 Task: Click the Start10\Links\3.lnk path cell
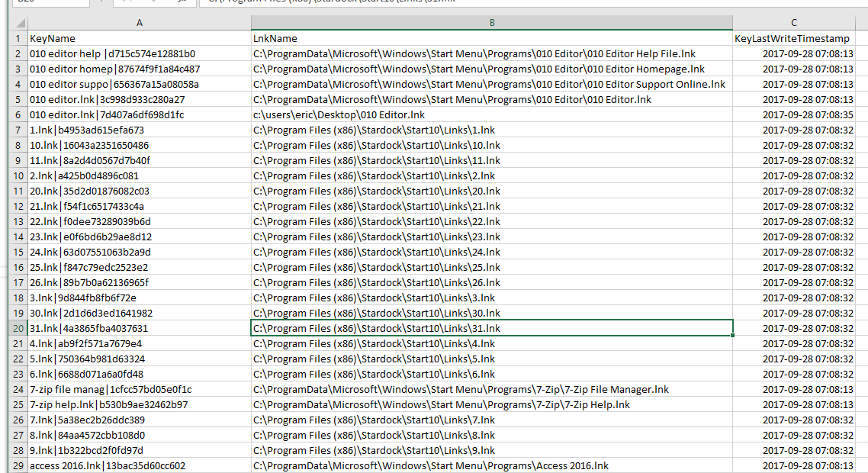point(491,298)
